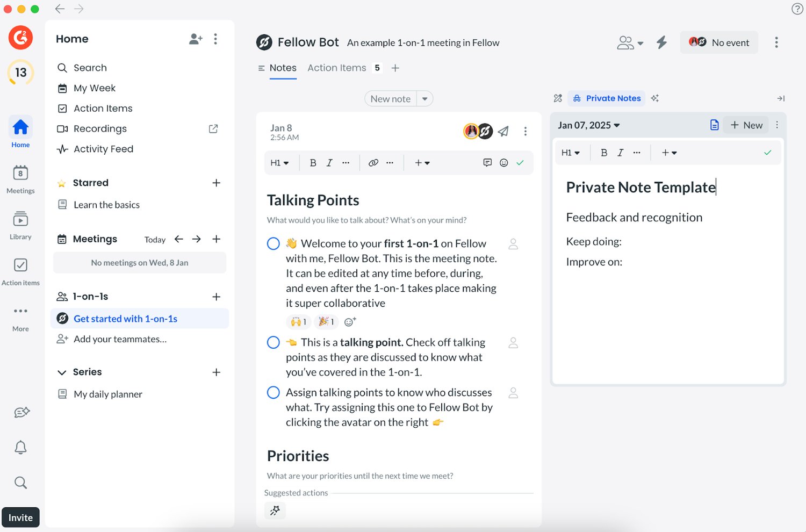Open the Home panel kebab menu

point(215,39)
